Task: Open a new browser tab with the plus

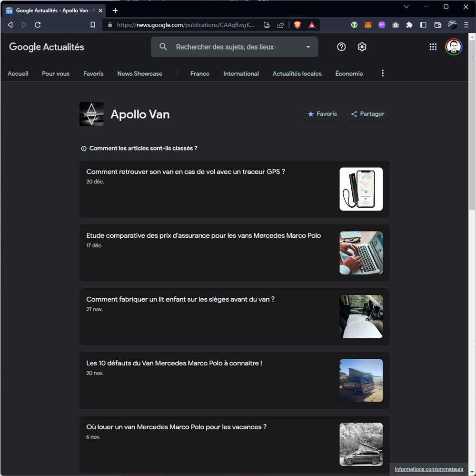Action: pos(115,10)
